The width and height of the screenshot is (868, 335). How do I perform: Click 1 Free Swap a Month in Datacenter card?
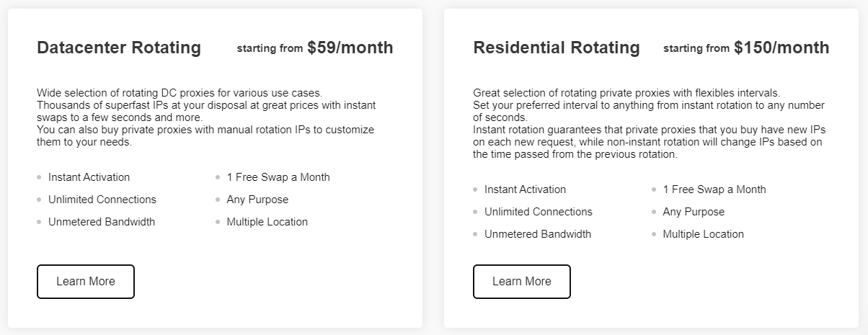(278, 177)
